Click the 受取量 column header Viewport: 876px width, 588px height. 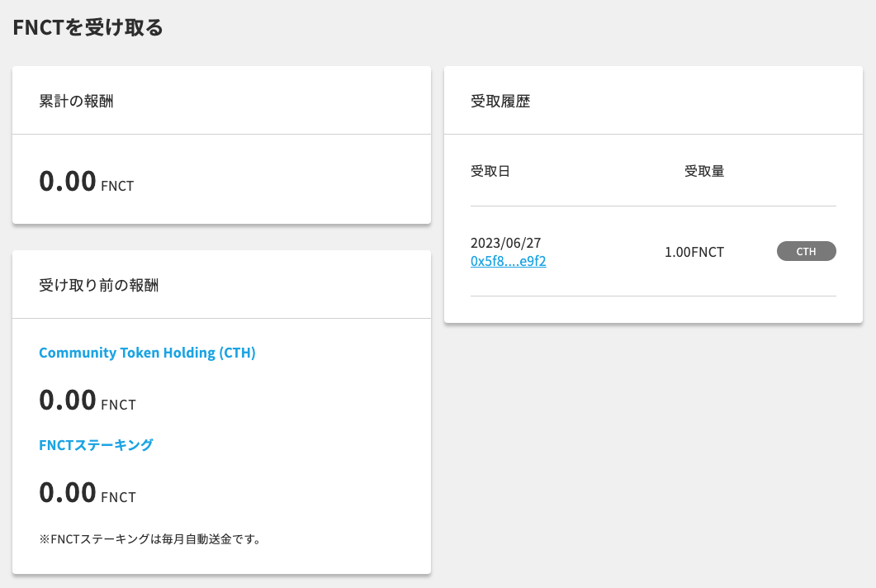pyautogui.click(x=703, y=170)
